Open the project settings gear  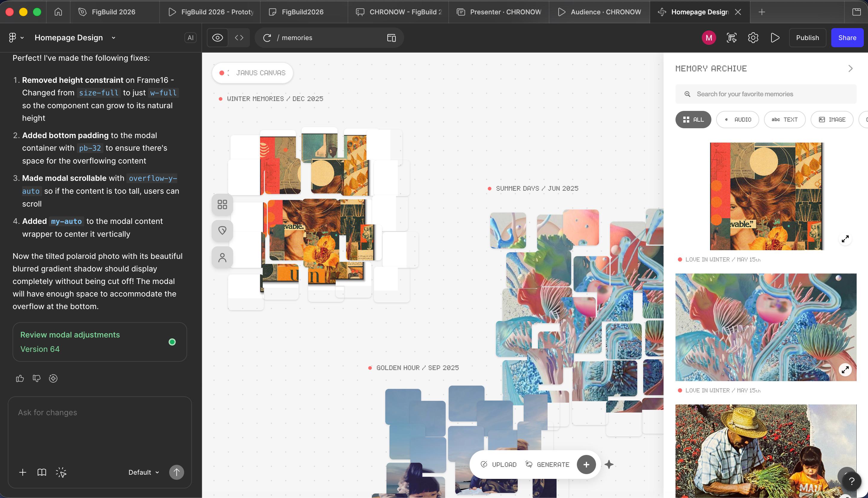click(x=753, y=38)
